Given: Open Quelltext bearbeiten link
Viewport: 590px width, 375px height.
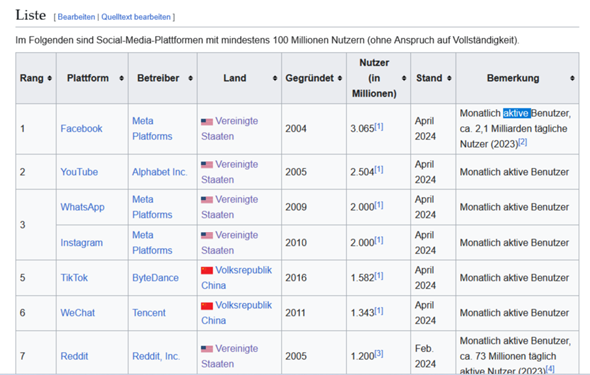Looking at the screenshot, I should tap(136, 17).
